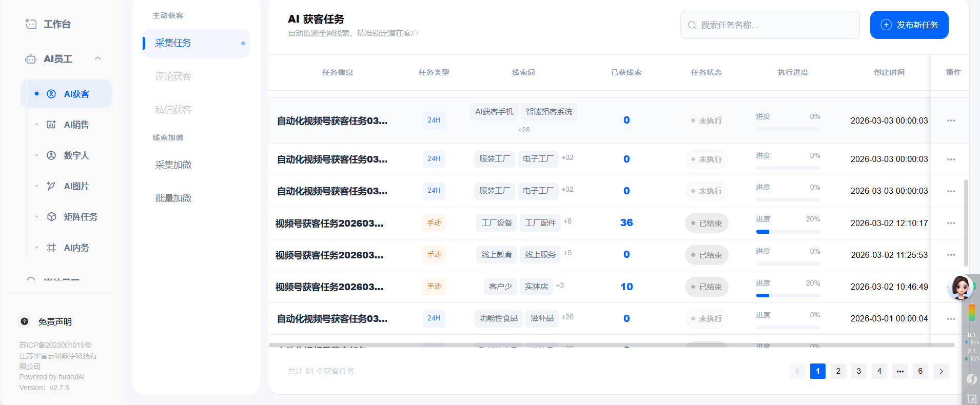Open more actions for 2026-03-02 12:10:17 task

pos(951,223)
